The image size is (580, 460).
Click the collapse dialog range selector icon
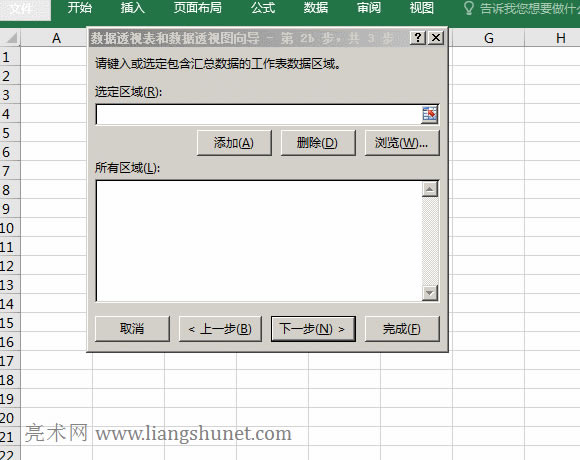tap(429, 115)
